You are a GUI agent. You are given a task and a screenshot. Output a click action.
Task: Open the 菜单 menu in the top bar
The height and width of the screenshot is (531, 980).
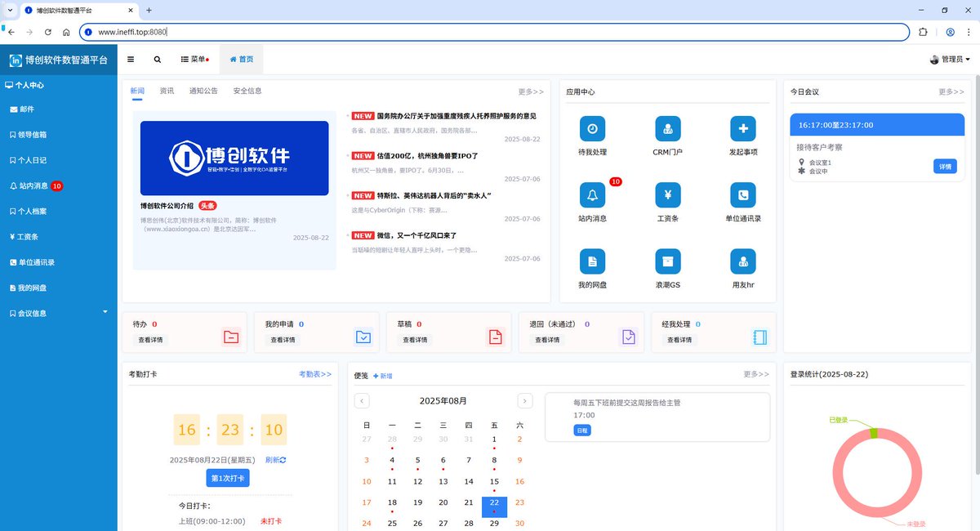[194, 60]
